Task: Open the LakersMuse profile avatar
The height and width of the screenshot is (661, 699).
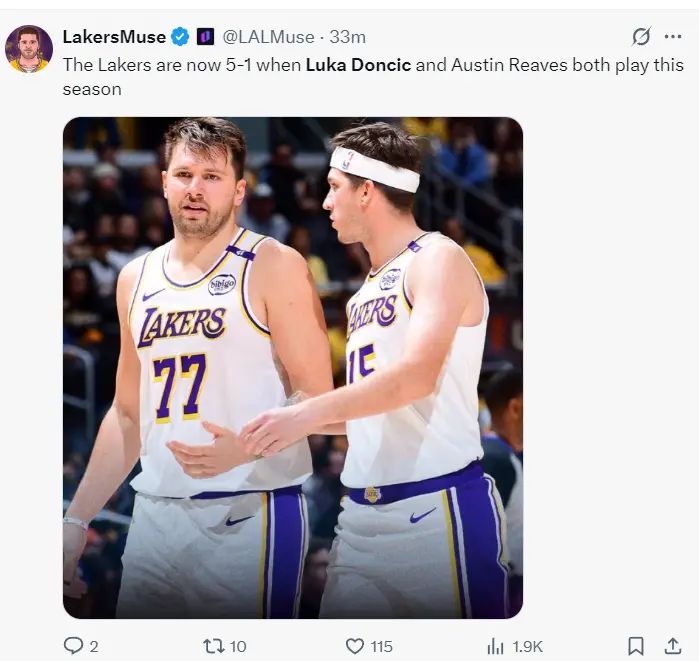Action: pos(29,49)
